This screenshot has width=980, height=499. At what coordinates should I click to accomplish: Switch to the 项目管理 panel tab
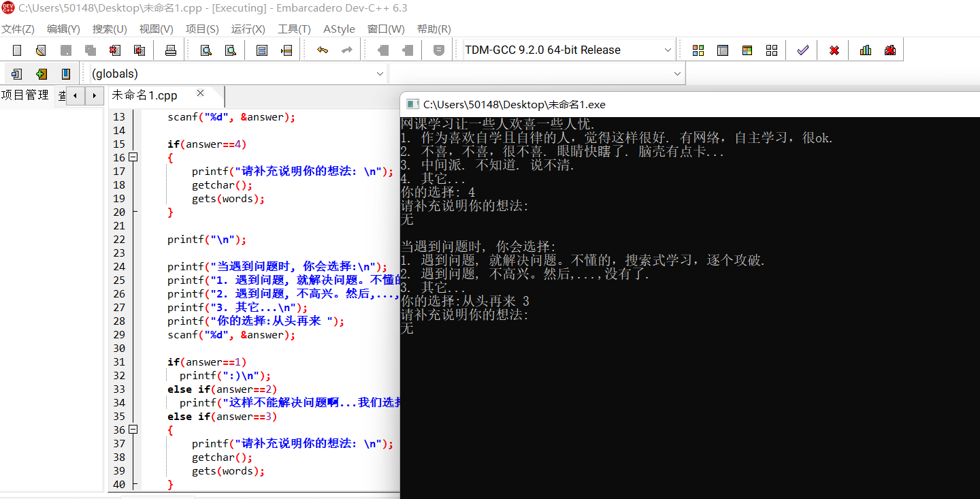point(25,95)
